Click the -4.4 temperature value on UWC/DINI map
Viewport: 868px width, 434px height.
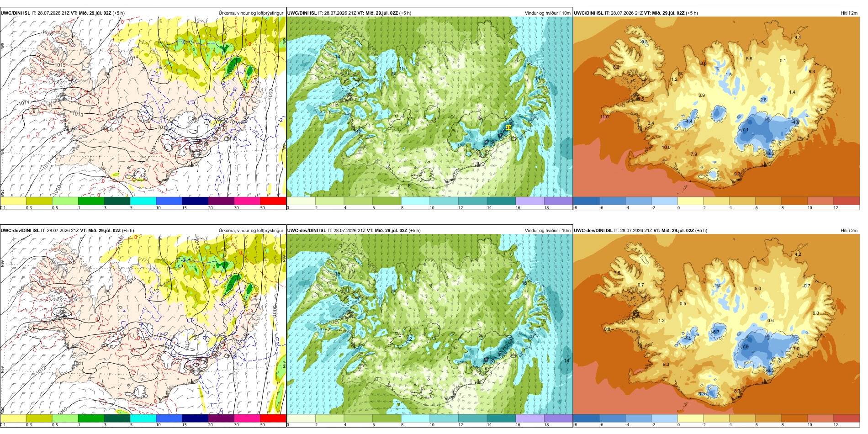(x=688, y=122)
